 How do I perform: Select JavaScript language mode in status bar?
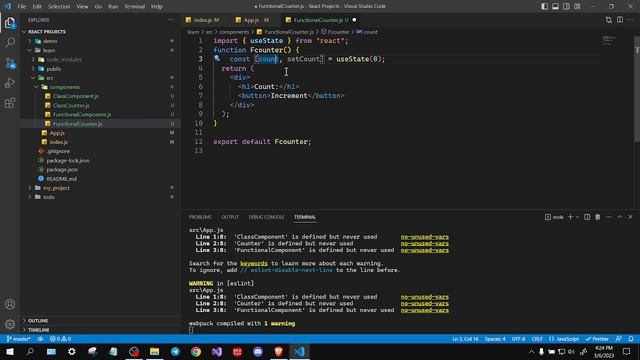click(564, 339)
